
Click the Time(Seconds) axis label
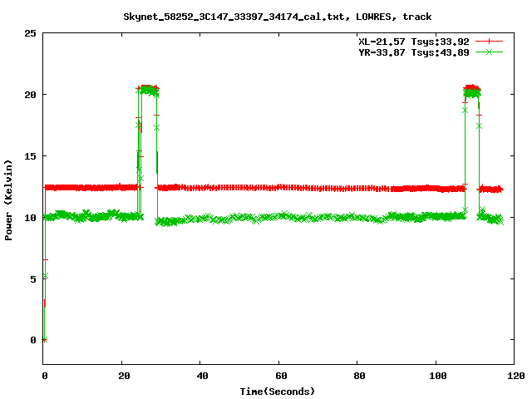(278, 392)
